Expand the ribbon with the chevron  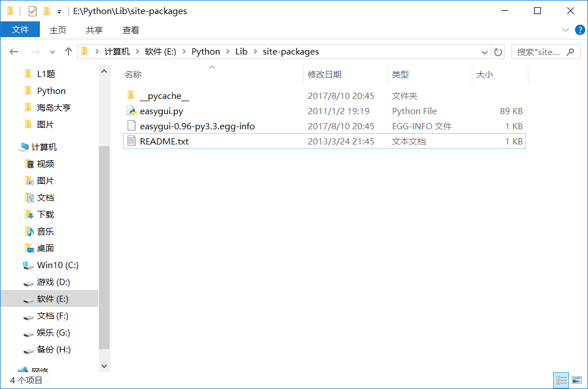pos(566,30)
